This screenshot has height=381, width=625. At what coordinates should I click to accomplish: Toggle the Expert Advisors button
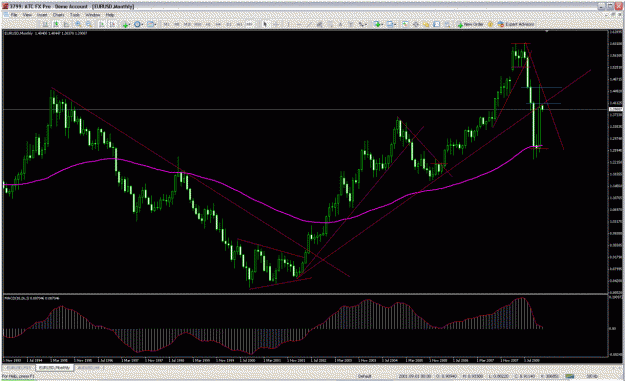516,24
